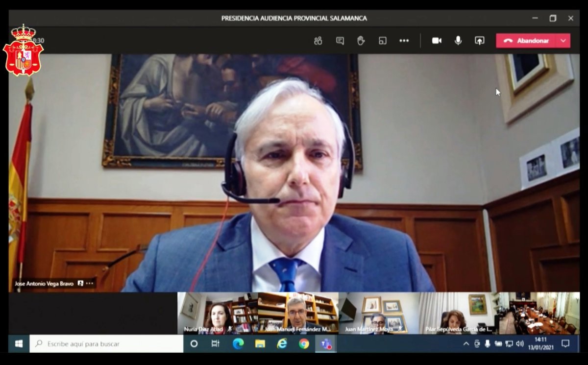Screen dimensions: 588x365
Task: Click the share screen icon
Action: [480, 41]
